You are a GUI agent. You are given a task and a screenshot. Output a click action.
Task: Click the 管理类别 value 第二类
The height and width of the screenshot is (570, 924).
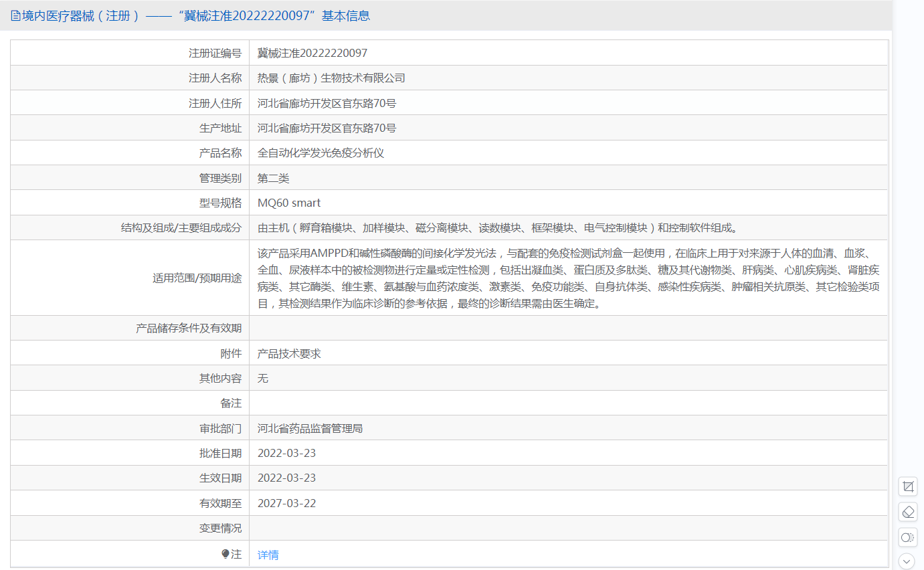pyautogui.click(x=273, y=178)
